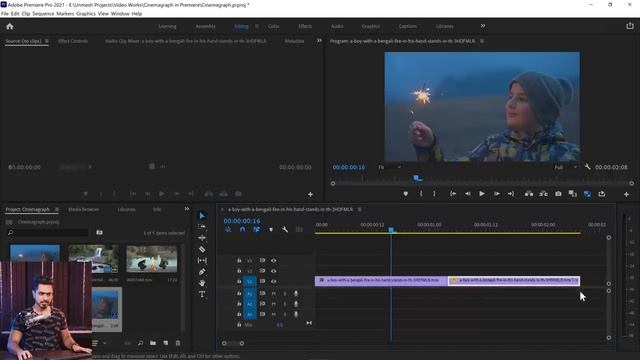The image size is (640, 360).
Task: Select the Razor tool
Action: coord(202,249)
